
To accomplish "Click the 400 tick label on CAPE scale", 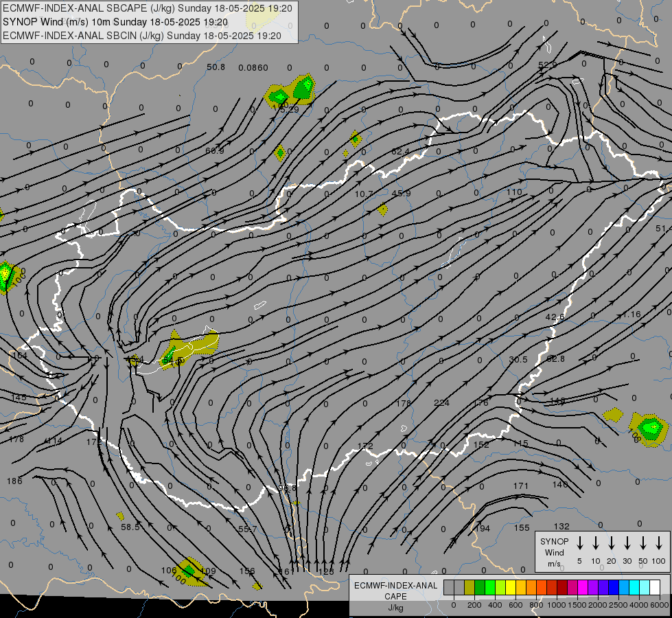I will click(495, 605).
